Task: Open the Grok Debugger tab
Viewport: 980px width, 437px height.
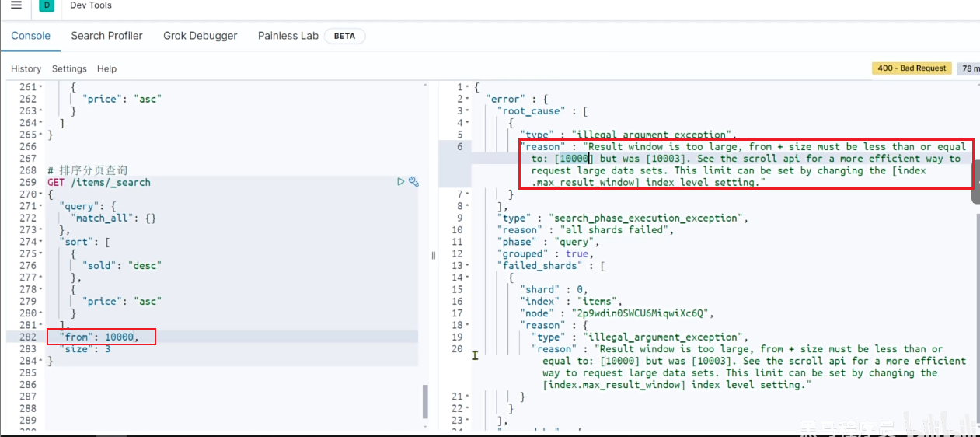Action: click(x=200, y=36)
